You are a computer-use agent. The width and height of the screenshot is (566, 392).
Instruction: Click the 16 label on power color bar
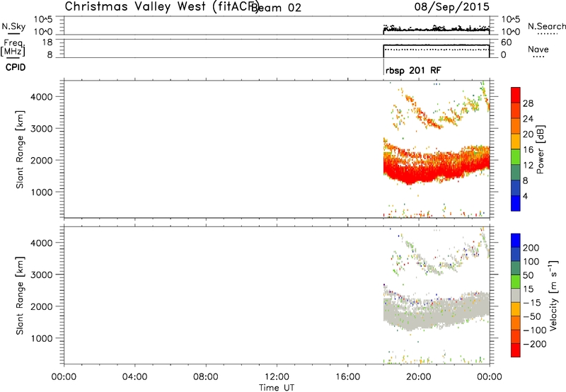pyautogui.click(x=528, y=150)
